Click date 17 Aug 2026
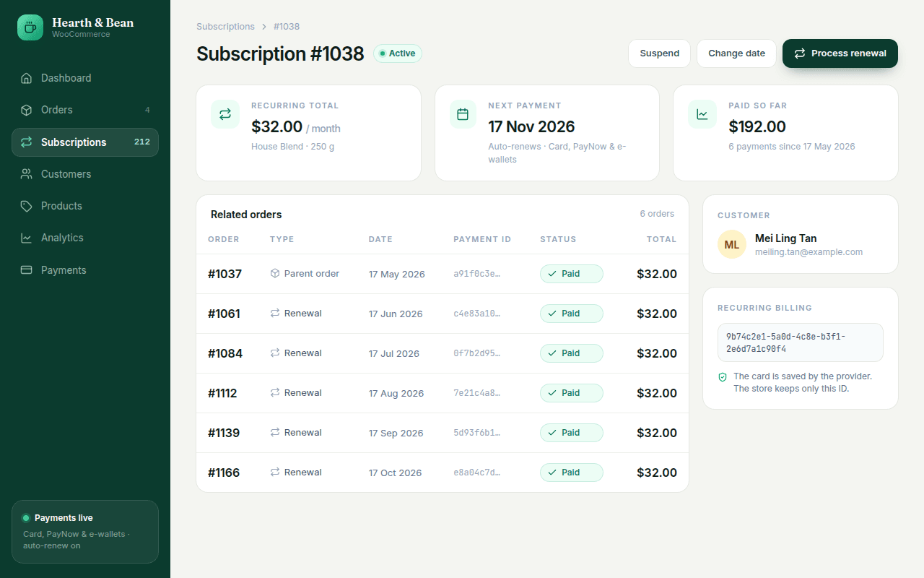This screenshot has height=578, width=924. [x=396, y=394]
